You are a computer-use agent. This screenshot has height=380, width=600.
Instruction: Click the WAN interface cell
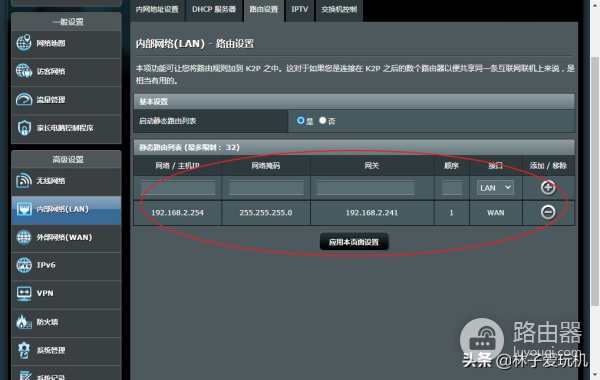click(x=496, y=212)
